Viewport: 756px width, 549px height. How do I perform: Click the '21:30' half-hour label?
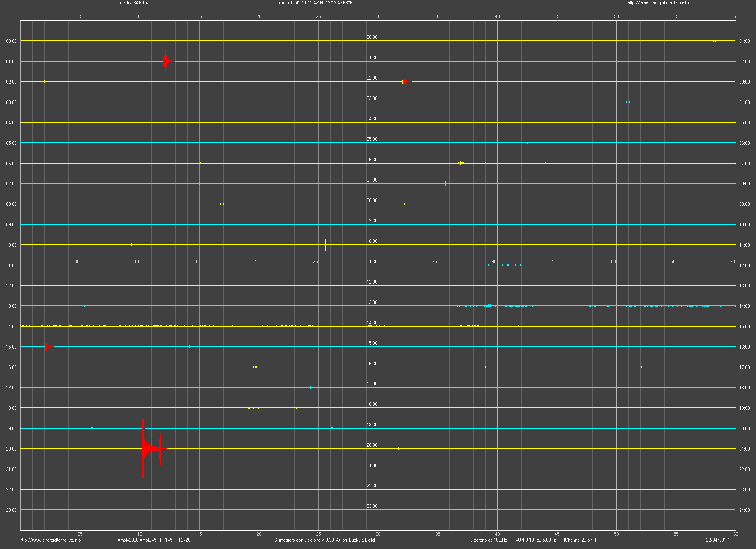[372, 465]
